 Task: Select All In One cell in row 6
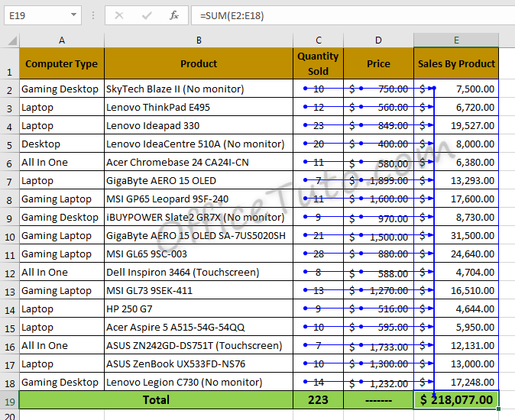point(62,162)
